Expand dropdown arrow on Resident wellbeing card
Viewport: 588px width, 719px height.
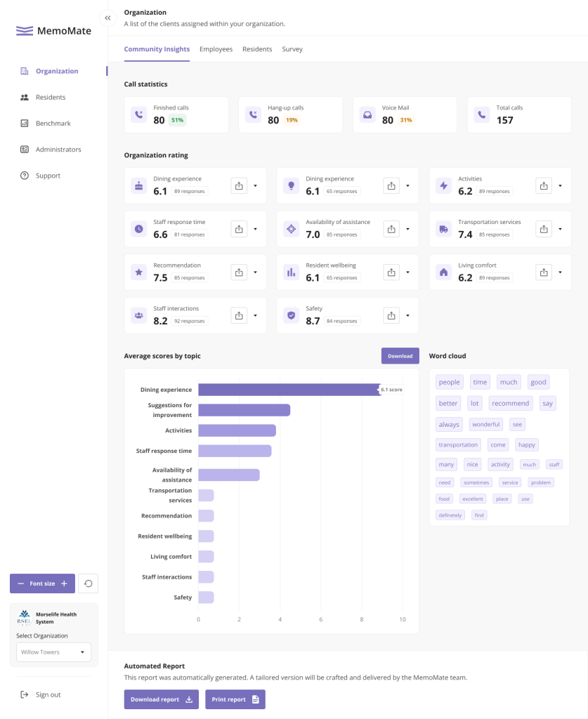point(407,272)
